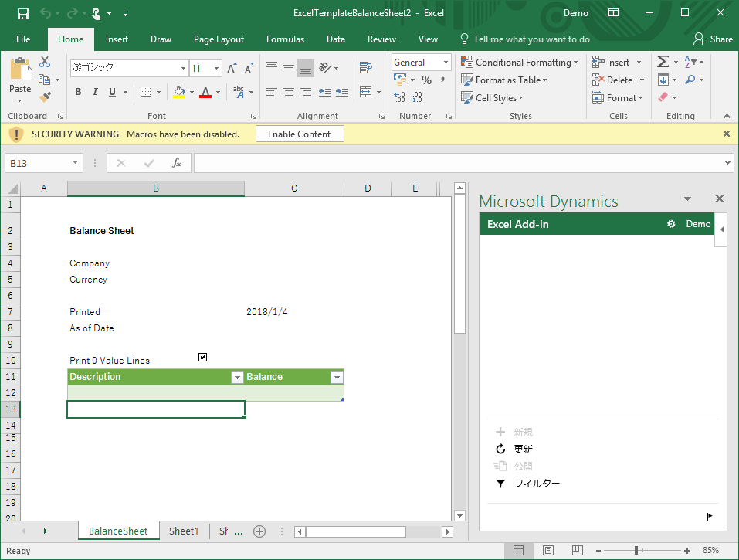Switch to the Insert tab
The image size is (739, 560).
[117, 39]
